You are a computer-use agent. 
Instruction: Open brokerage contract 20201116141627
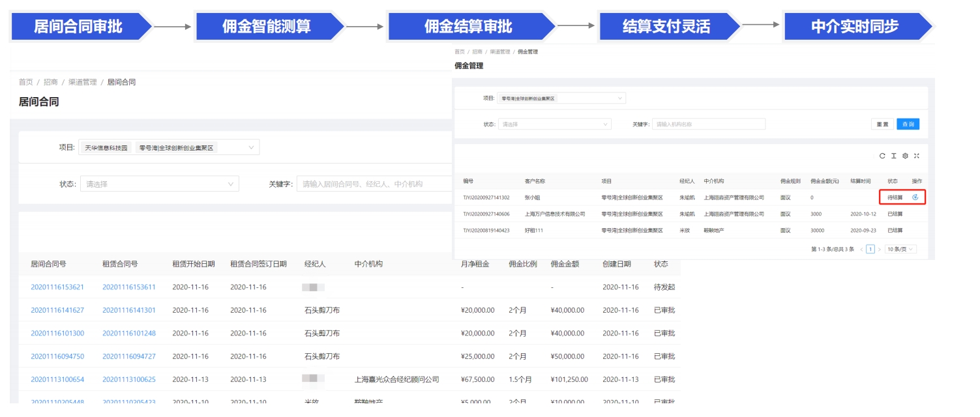coord(57,310)
